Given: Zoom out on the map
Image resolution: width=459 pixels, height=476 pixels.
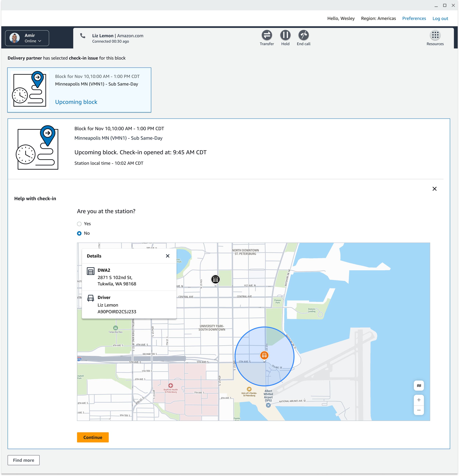Looking at the screenshot, I should point(419,410).
